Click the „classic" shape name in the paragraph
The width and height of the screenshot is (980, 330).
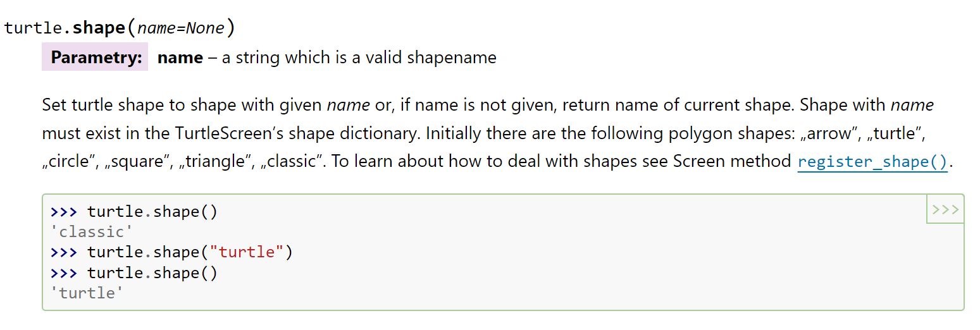click(x=289, y=161)
